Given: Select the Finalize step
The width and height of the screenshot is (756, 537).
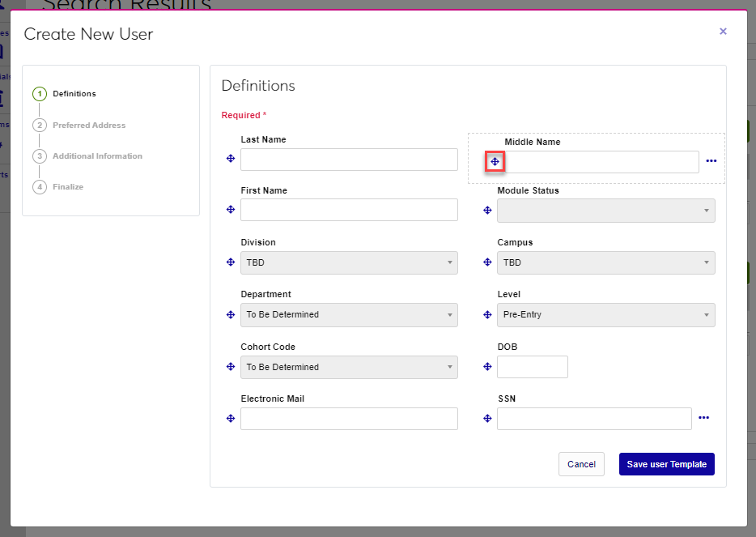Looking at the screenshot, I should click(68, 187).
